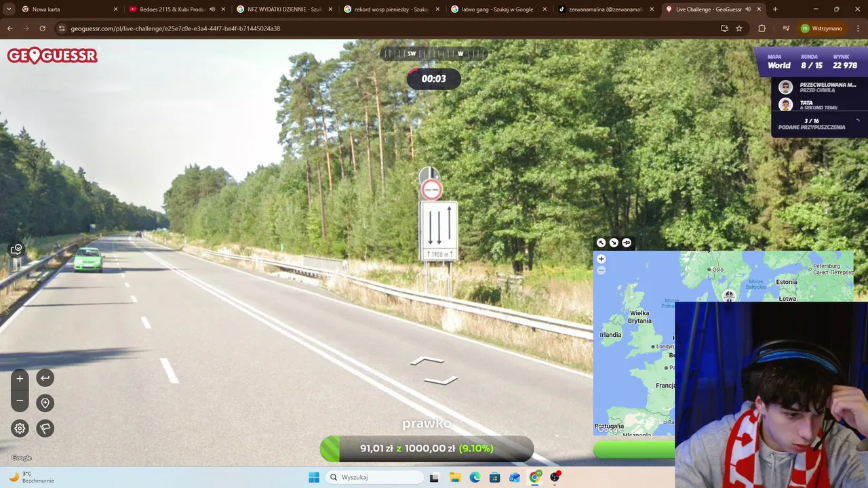868x488 pixels.
Task: Open a new browser tab
Action: pos(775,9)
